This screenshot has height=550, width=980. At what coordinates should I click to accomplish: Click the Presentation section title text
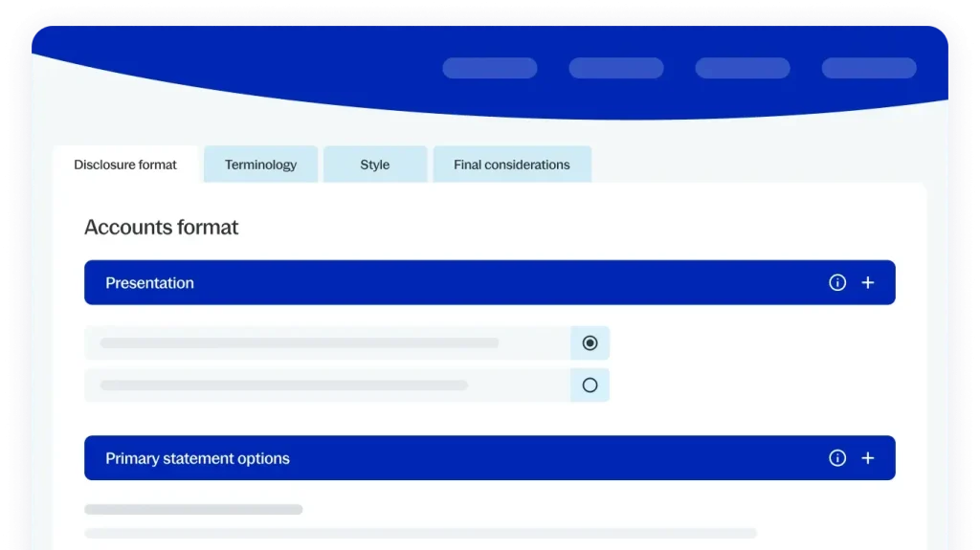click(149, 283)
